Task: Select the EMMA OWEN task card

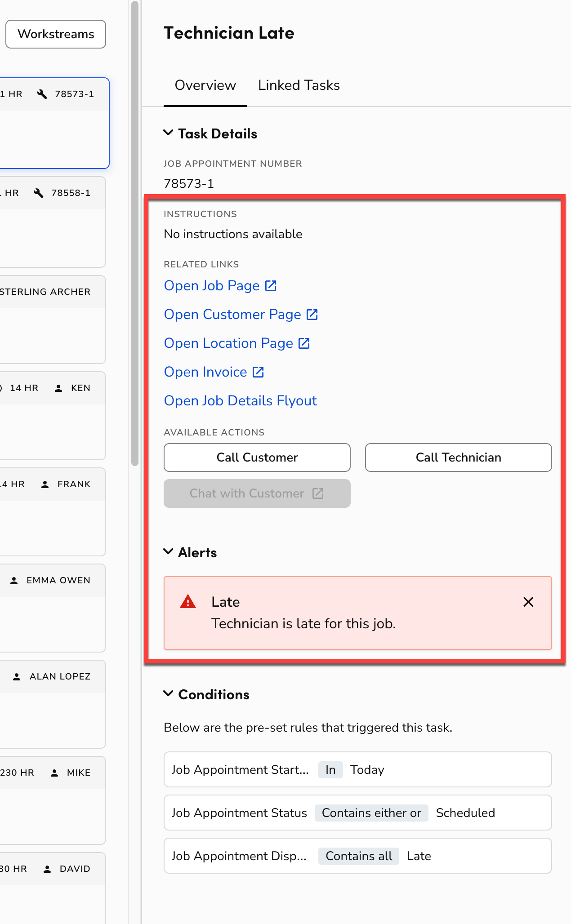Action: [x=52, y=608]
